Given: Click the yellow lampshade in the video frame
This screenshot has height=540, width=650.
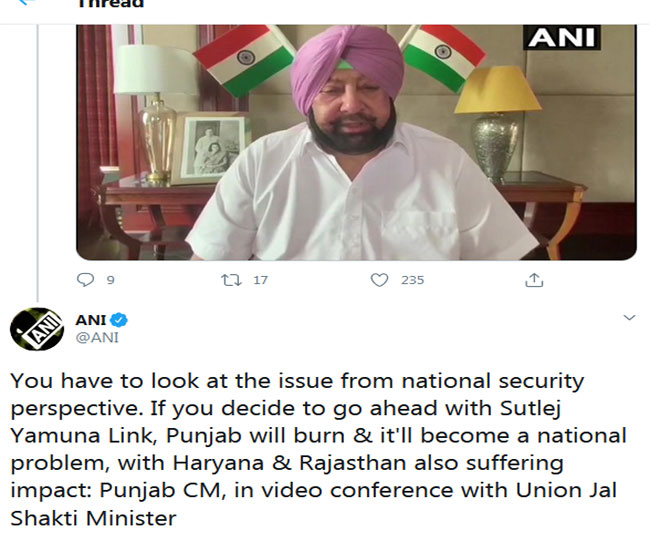Looking at the screenshot, I should (497, 90).
